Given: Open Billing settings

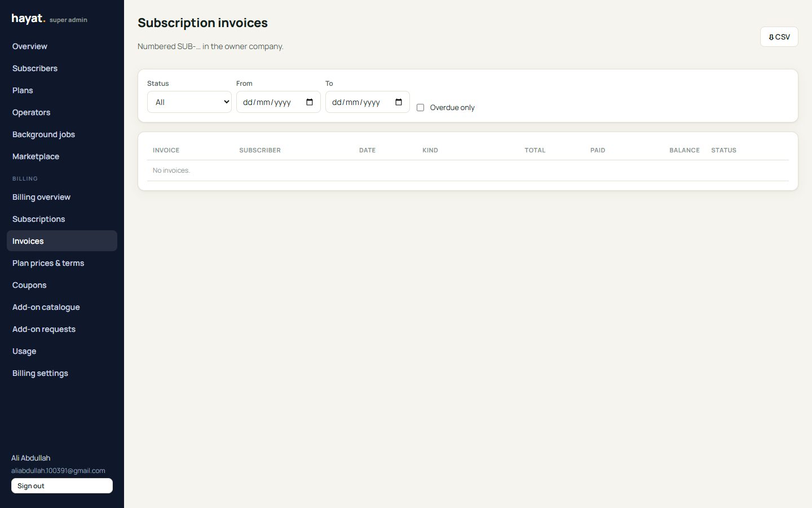Looking at the screenshot, I should (x=62, y=373).
